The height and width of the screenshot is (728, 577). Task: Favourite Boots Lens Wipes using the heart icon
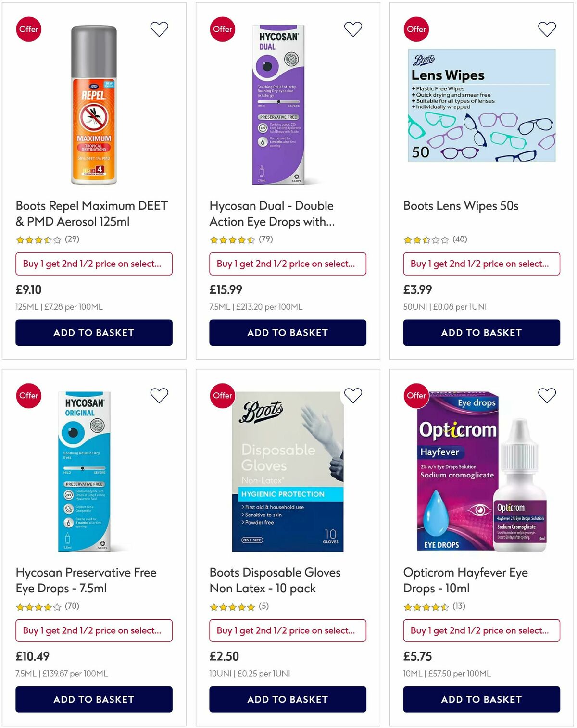coord(546,29)
